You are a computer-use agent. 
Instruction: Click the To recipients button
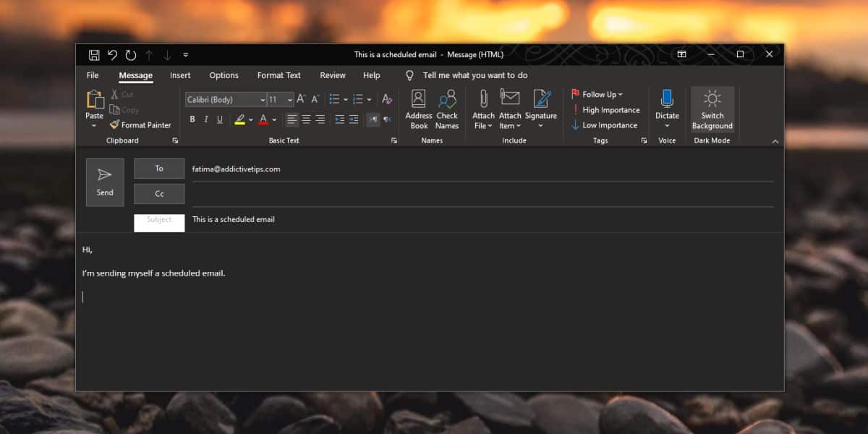159,169
